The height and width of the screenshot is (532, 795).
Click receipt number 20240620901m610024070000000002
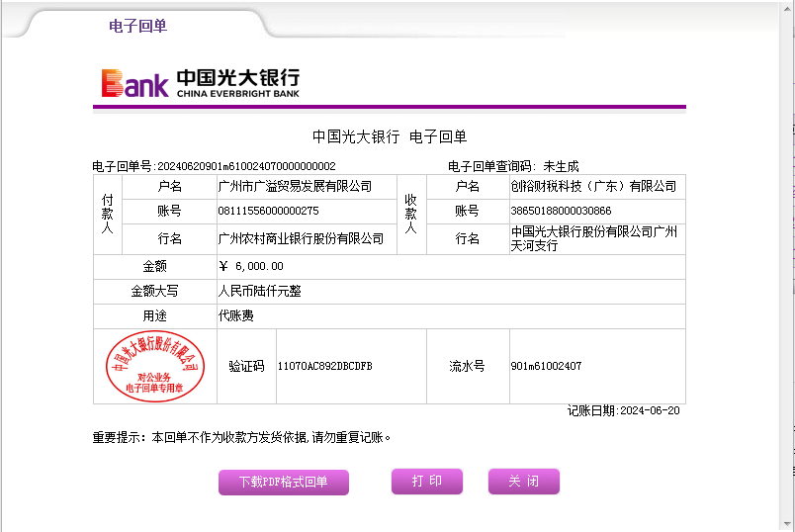point(246,166)
